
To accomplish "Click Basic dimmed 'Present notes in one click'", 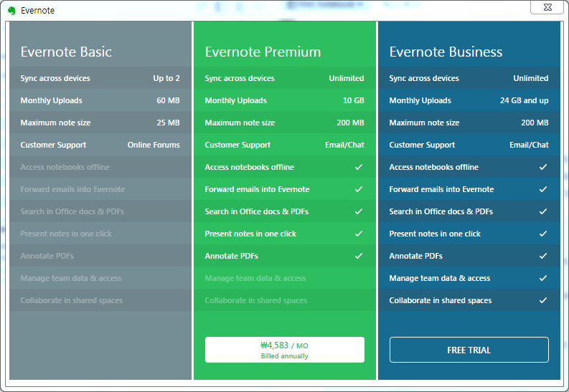I will (x=66, y=234).
